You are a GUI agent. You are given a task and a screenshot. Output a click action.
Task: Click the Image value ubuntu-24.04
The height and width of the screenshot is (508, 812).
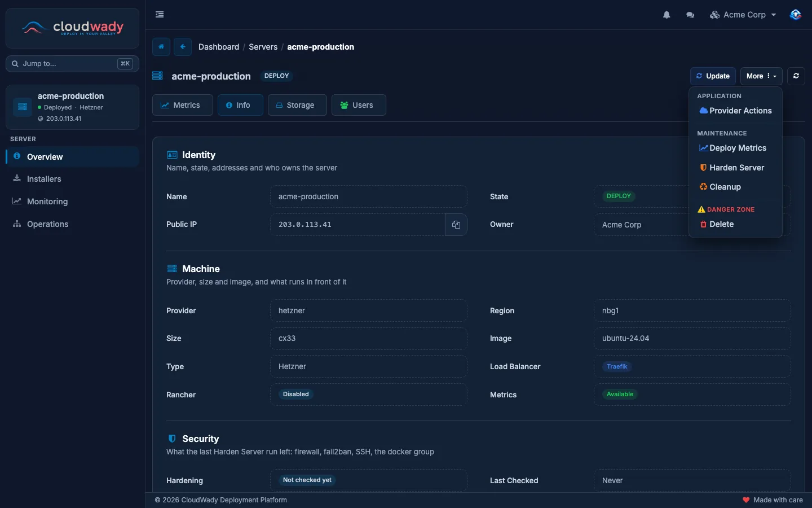[692, 338]
